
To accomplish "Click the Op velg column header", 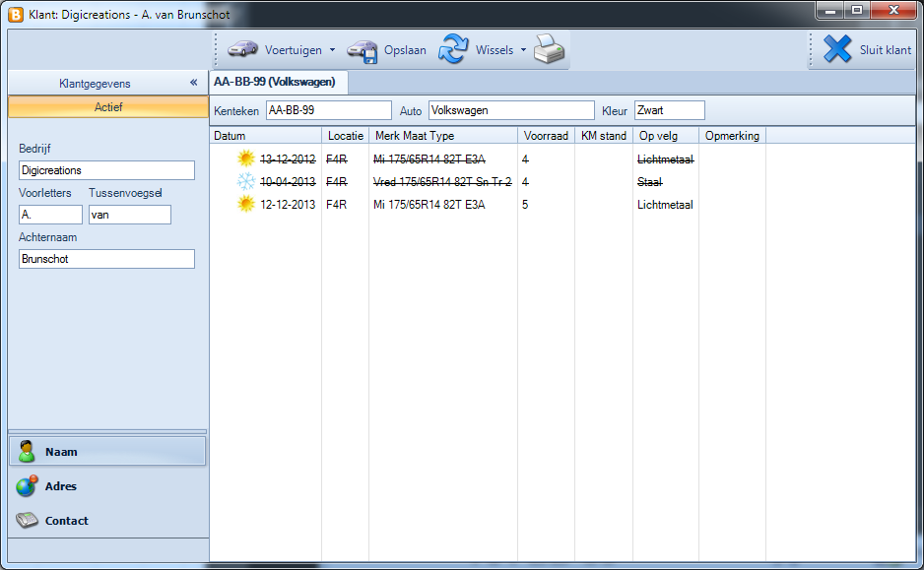I will [x=666, y=136].
